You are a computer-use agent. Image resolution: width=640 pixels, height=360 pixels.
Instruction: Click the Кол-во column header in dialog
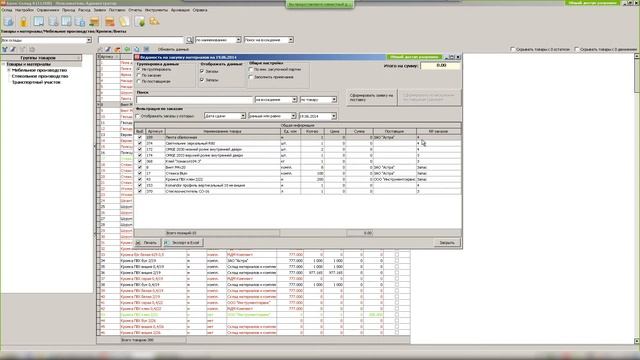tap(312, 131)
